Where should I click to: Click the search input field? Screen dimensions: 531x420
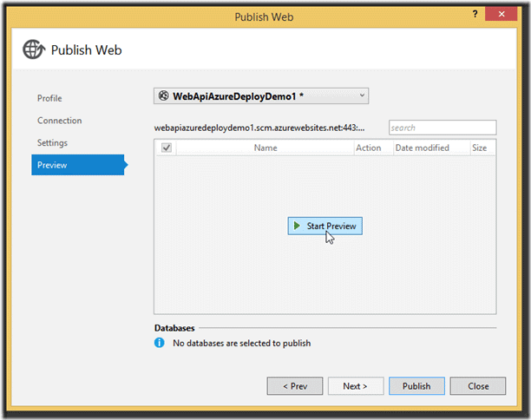point(442,128)
